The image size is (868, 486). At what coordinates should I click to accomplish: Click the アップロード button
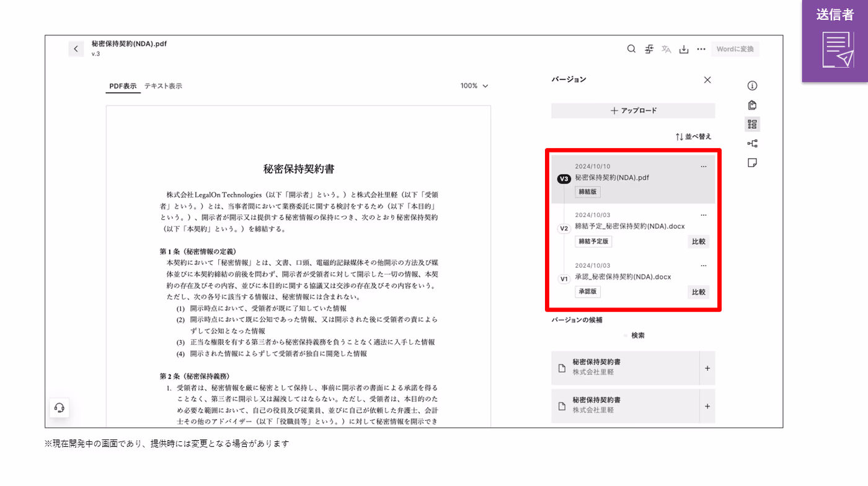pyautogui.click(x=633, y=110)
